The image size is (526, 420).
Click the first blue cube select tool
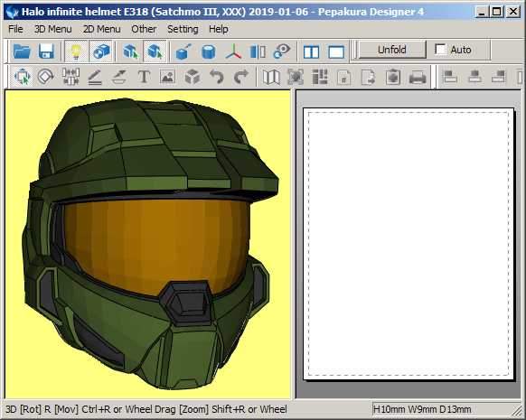(x=130, y=51)
